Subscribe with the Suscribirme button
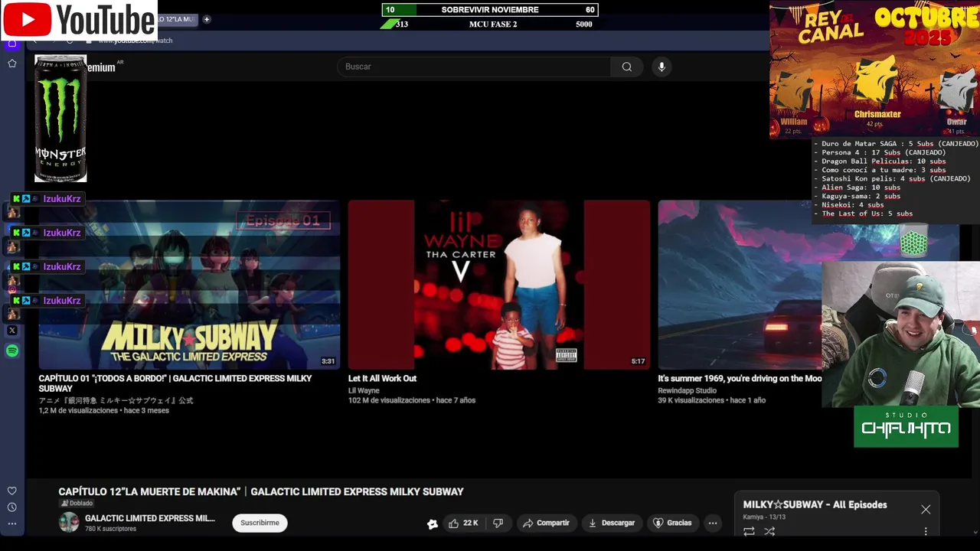The width and height of the screenshot is (980, 551). pos(260,523)
